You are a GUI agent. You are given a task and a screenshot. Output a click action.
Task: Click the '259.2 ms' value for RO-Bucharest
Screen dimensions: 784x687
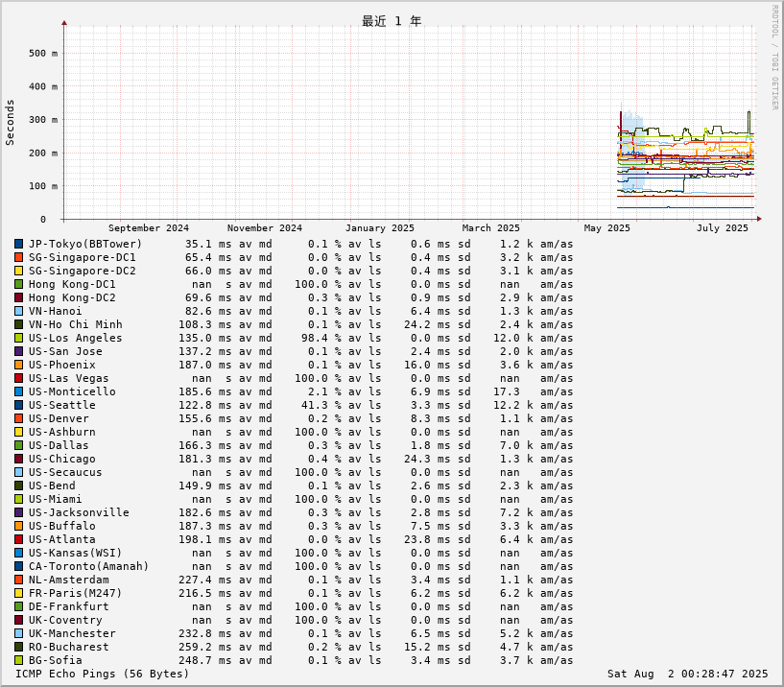[205, 647]
